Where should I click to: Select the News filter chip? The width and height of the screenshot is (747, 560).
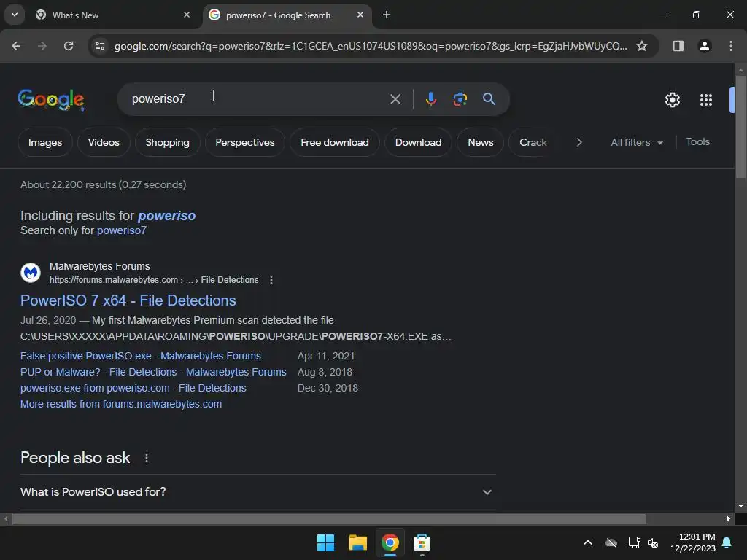click(480, 142)
